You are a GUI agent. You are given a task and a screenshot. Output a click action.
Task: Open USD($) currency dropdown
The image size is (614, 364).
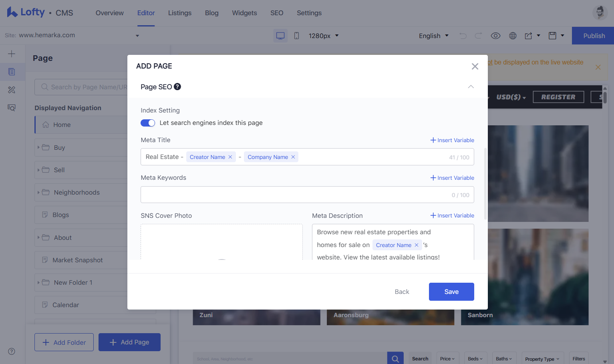511,97
